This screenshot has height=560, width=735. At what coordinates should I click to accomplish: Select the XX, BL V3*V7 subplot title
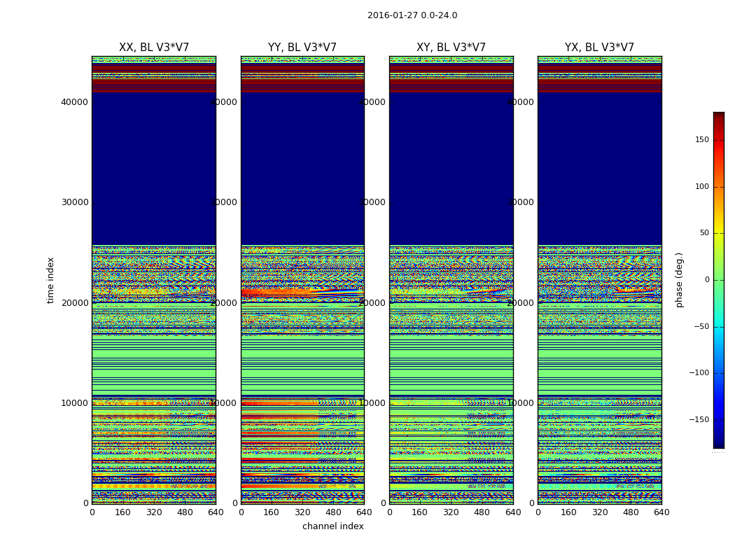click(154, 48)
